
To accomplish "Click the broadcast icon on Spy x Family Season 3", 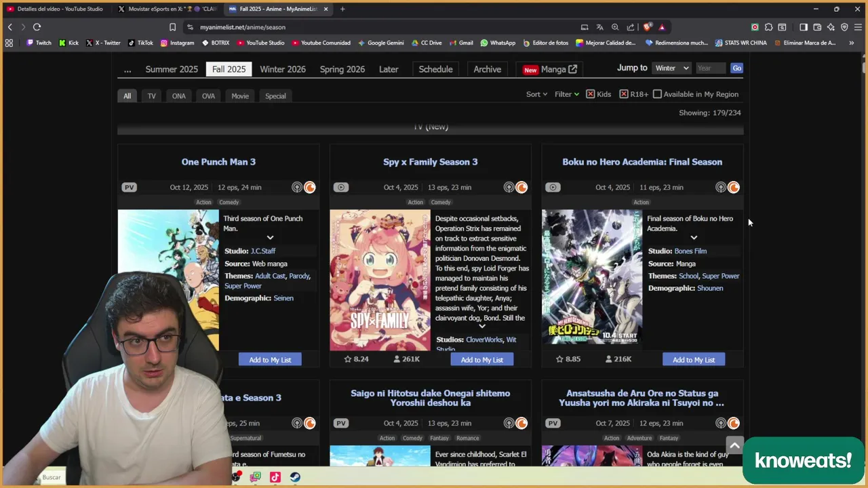I will click(509, 188).
